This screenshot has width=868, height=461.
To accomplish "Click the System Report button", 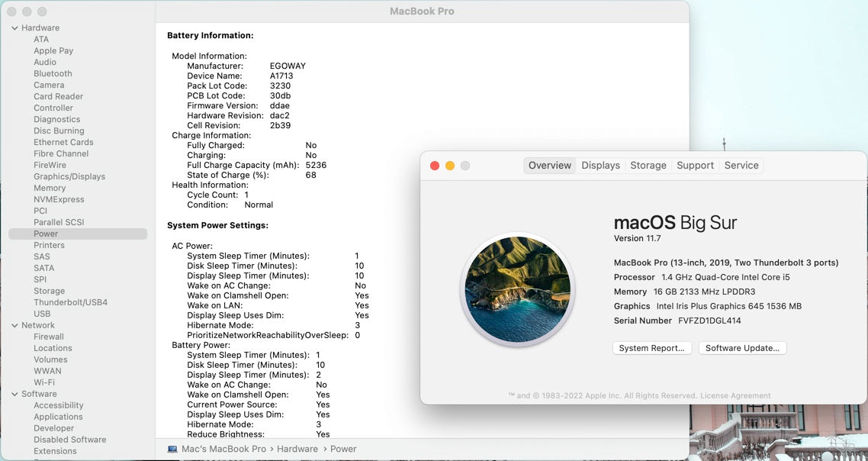I will 651,348.
